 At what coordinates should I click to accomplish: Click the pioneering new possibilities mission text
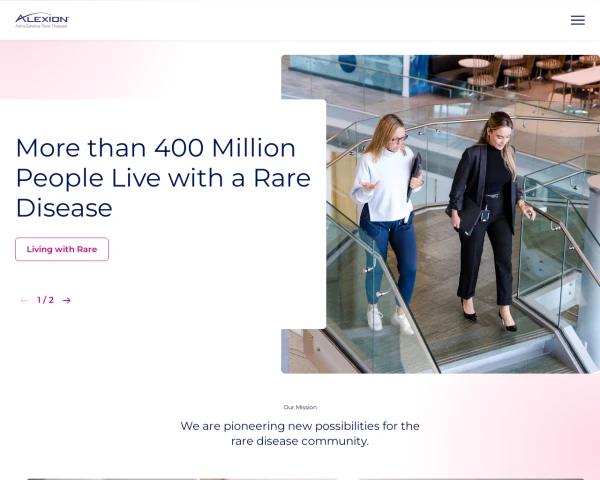(300, 426)
